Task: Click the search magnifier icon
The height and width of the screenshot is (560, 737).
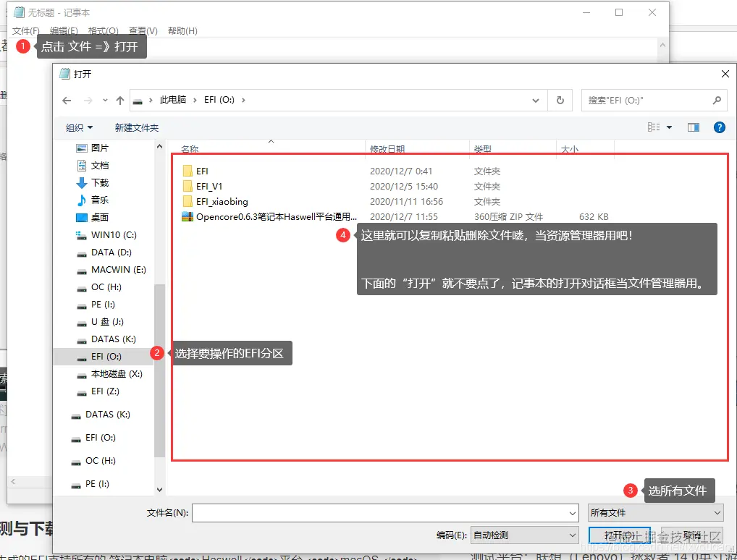Action: [717, 100]
